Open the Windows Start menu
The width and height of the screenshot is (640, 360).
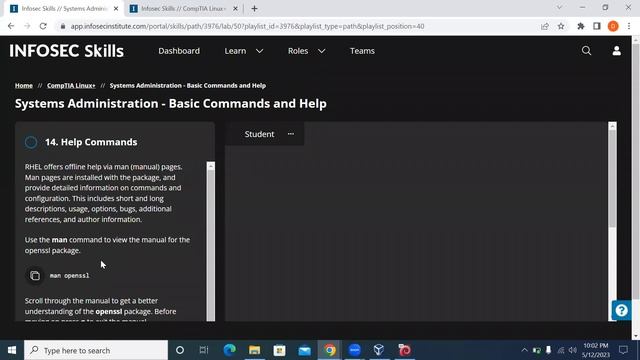pos(12,350)
